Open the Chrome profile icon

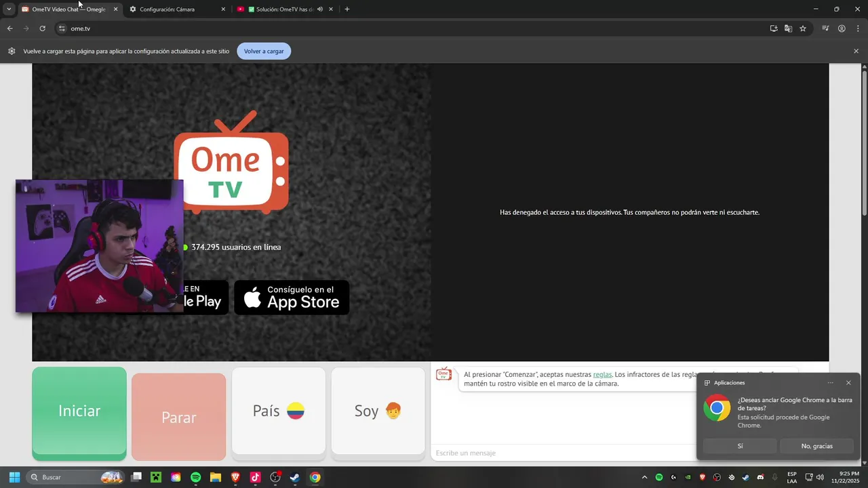(842, 28)
